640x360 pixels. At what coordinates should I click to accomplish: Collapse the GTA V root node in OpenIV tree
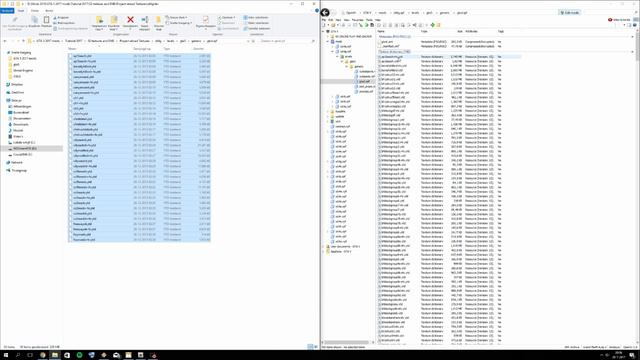(324, 31)
